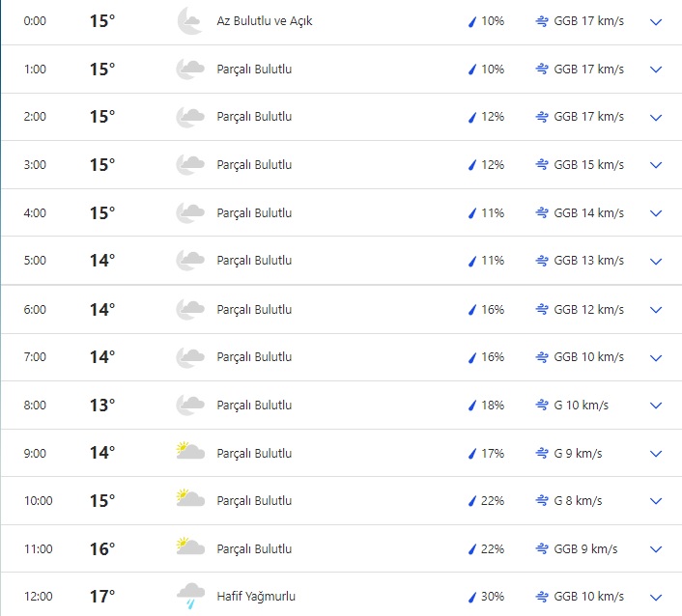The image size is (682, 616).
Task: Click the Hafif Yağmurlu condition text
Action: pyautogui.click(x=256, y=597)
